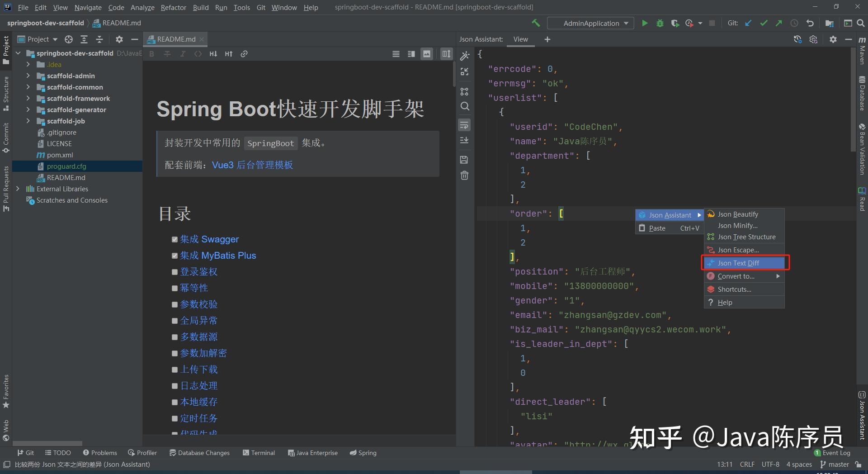Click the trash icon to clear Json content

(464, 175)
